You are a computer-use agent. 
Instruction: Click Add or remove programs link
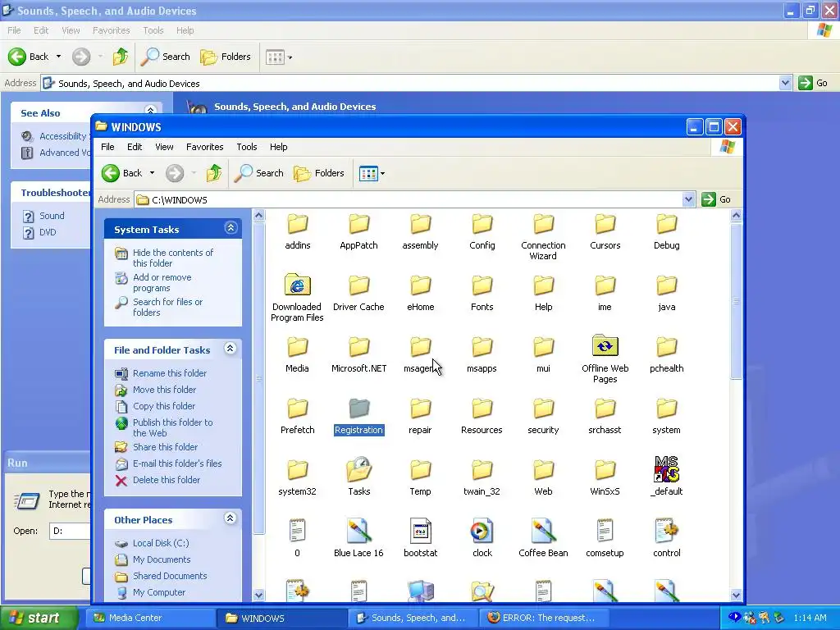(162, 282)
